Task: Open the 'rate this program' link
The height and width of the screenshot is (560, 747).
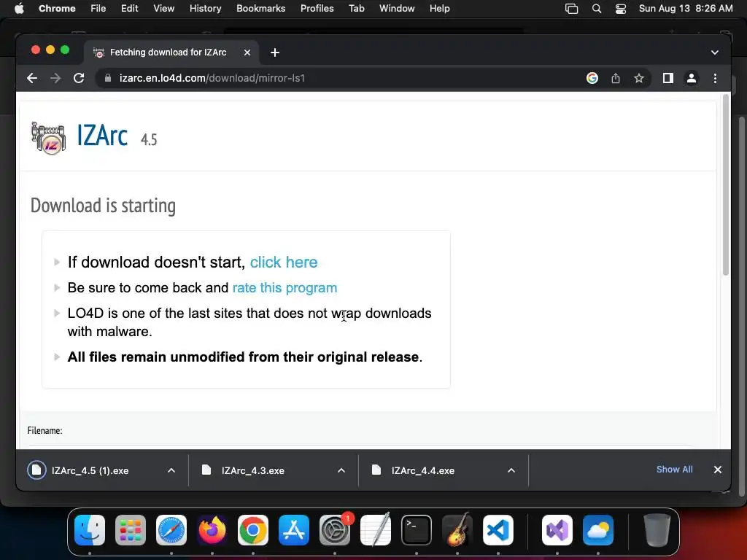Action: pyautogui.click(x=285, y=287)
